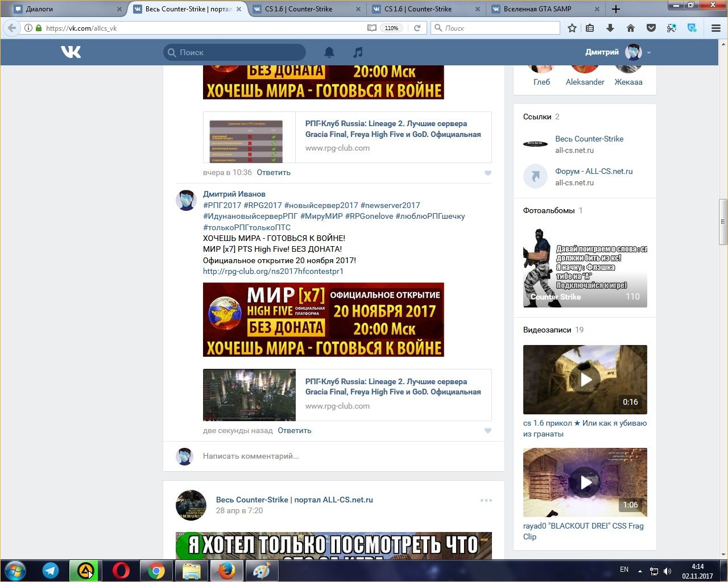Bookmark this page with star icon
728x582 pixels.
coord(572,28)
